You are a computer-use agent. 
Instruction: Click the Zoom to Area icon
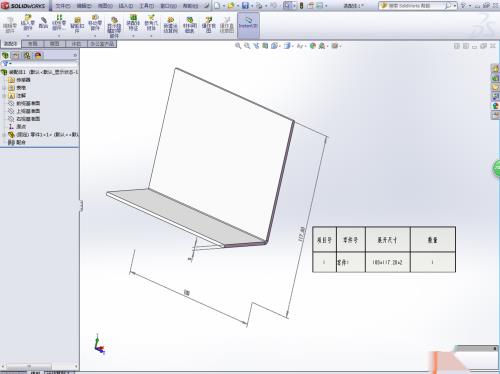pos(247,46)
